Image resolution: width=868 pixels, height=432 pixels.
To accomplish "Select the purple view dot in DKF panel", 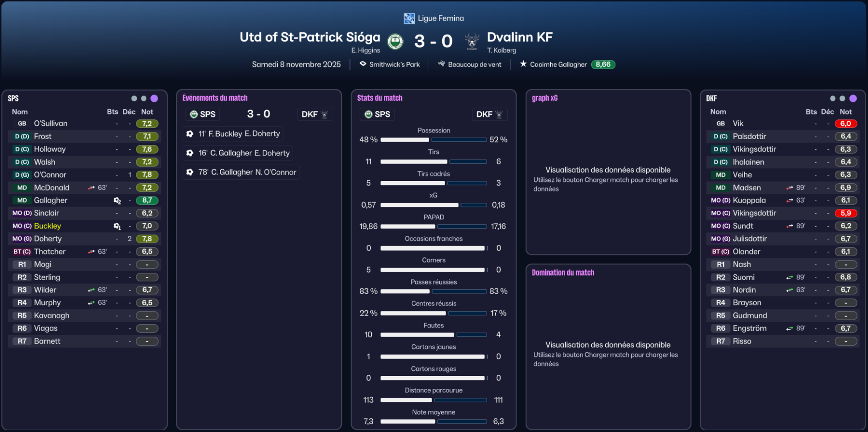I will [x=853, y=98].
